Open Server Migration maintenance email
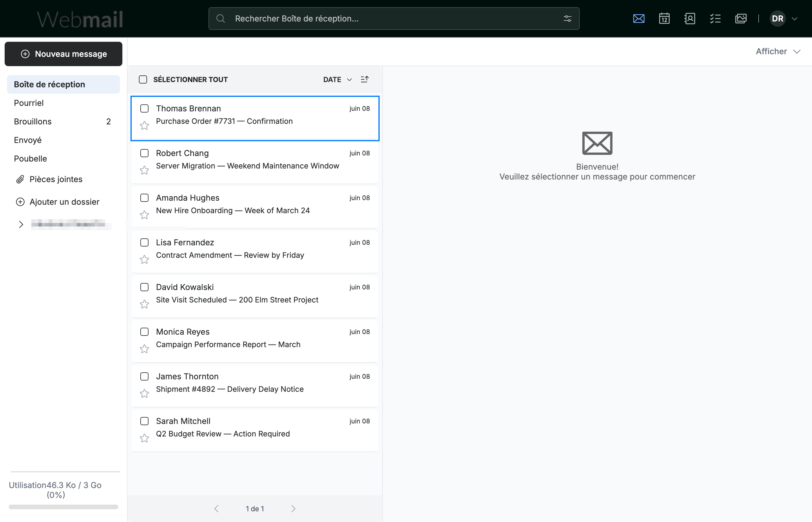The image size is (812, 522). pyautogui.click(x=255, y=163)
